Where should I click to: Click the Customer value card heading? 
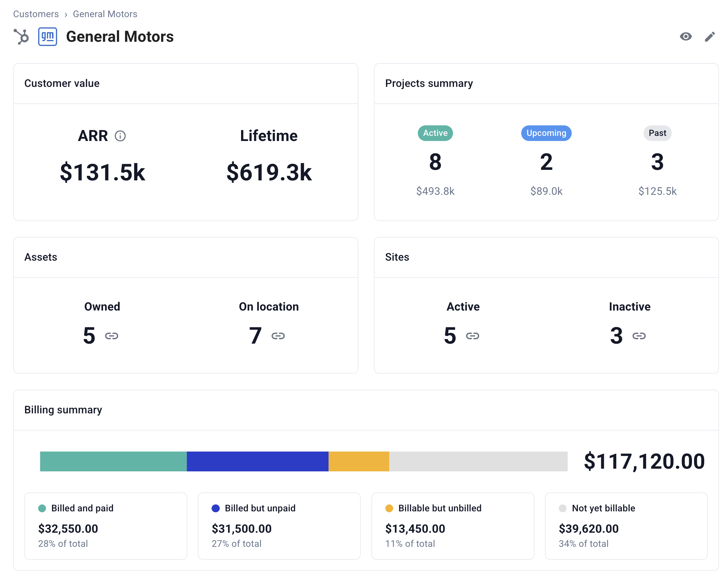[x=62, y=84]
